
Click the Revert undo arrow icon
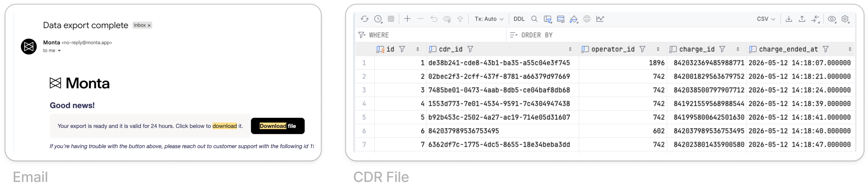[434, 19]
